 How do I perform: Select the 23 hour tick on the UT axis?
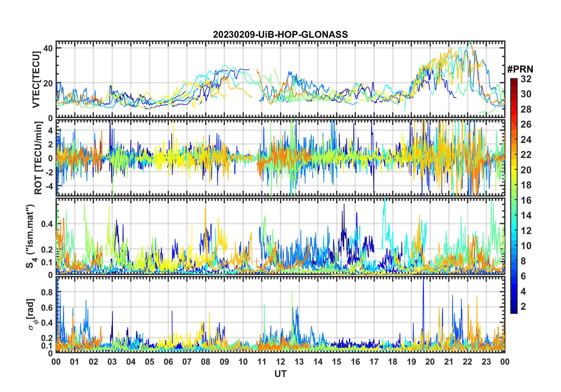point(486,362)
